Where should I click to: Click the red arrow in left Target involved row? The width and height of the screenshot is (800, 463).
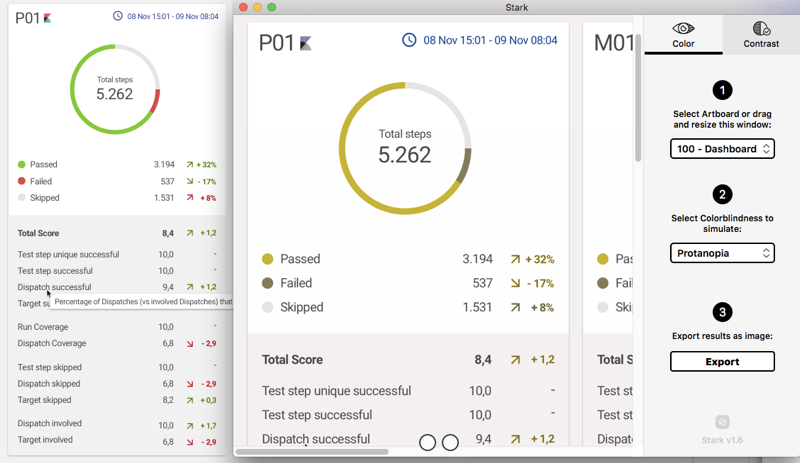(190, 442)
